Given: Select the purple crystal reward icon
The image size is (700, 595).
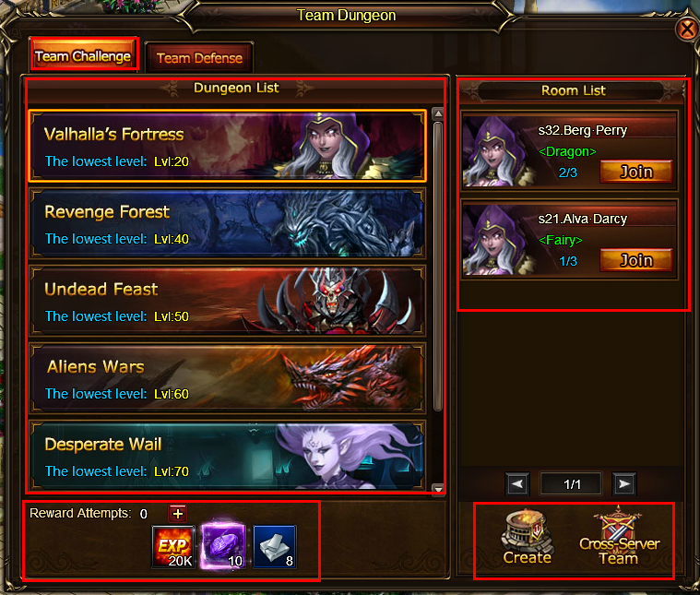Looking at the screenshot, I should click(x=223, y=546).
